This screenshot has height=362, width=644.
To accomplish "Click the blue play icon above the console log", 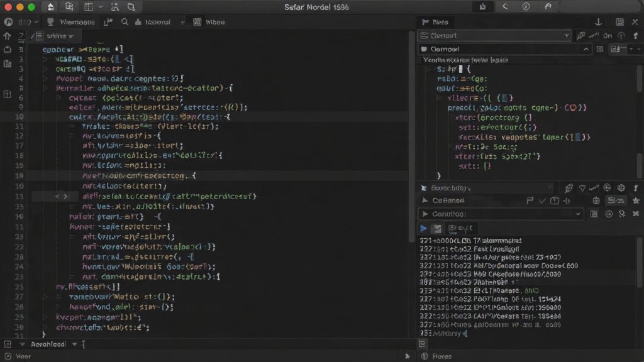I will pyautogui.click(x=423, y=228).
